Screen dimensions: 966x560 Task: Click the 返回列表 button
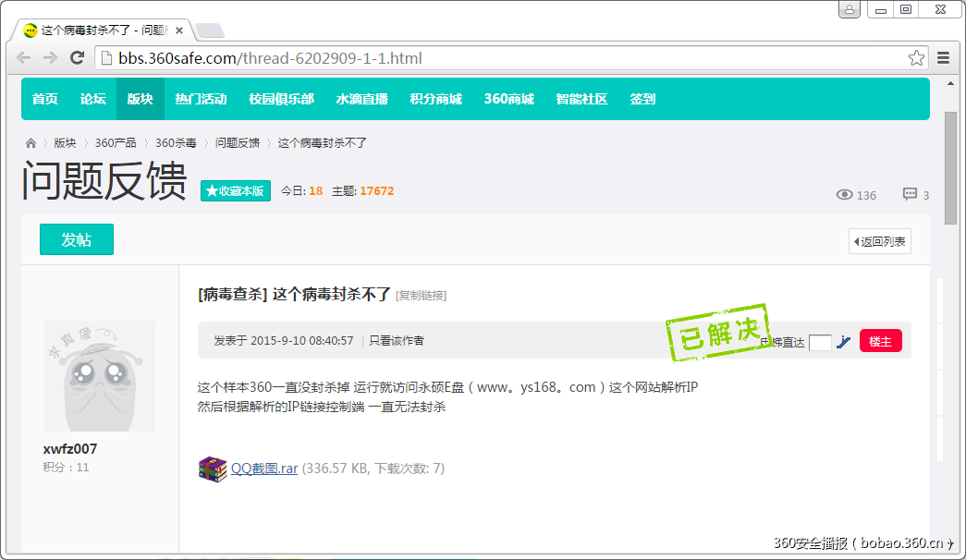click(x=879, y=241)
